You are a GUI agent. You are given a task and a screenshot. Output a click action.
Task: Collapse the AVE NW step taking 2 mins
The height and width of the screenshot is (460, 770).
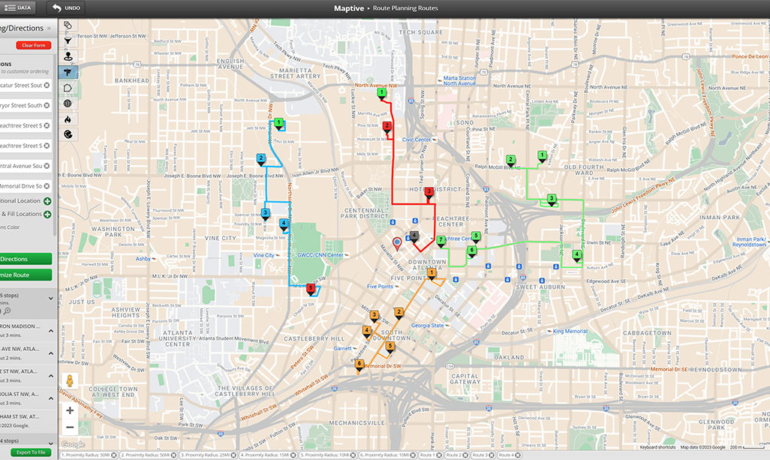[51, 353]
